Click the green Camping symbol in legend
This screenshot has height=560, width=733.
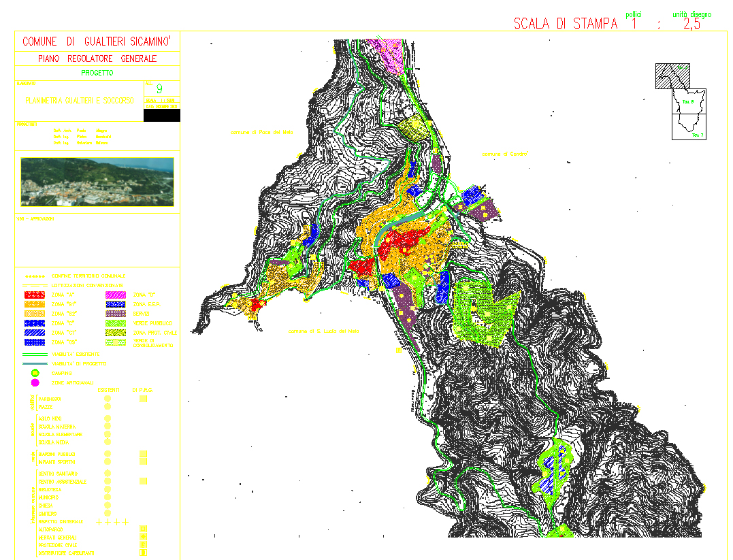pos(36,373)
